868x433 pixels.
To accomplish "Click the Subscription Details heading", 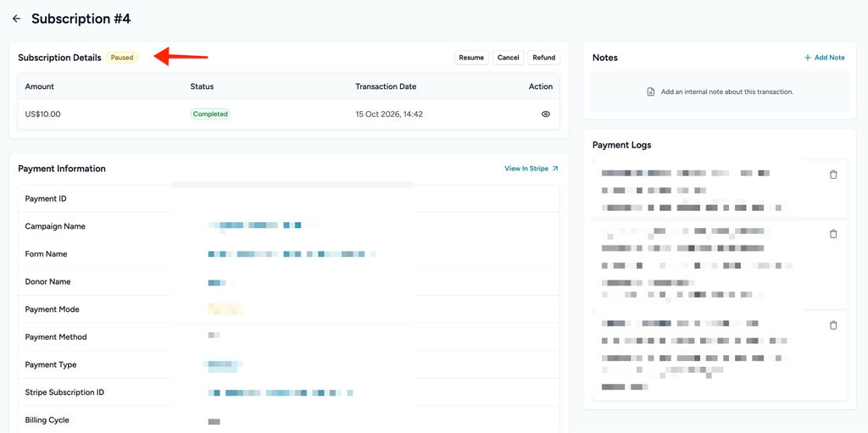I will pyautogui.click(x=60, y=58).
